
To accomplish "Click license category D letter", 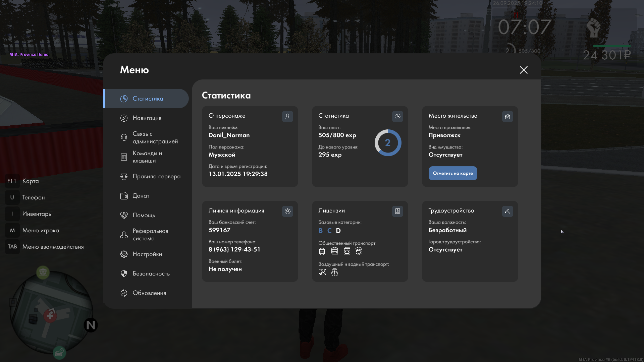I will tap(338, 231).
